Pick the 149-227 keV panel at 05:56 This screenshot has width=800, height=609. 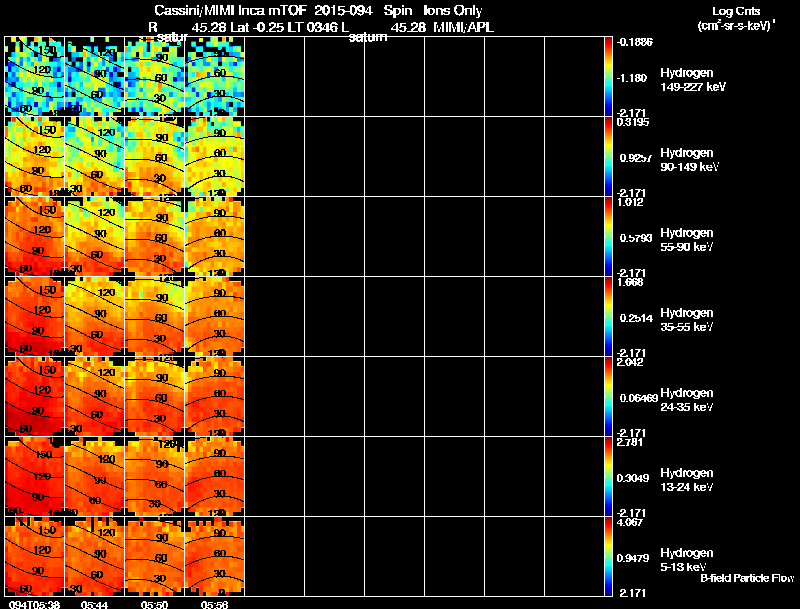coord(214,77)
